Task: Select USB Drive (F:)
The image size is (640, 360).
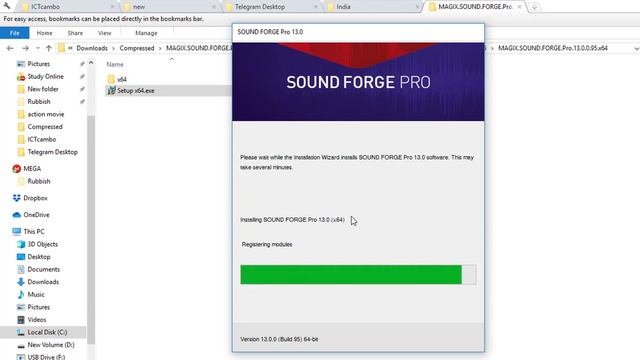Action: pyautogui.click(x=46, y=357)
